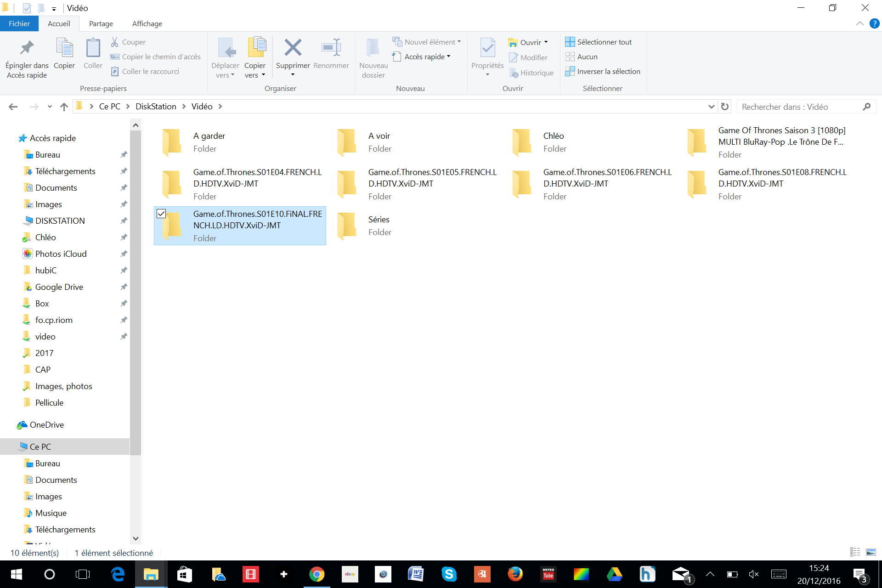Open Google Chrome from the taskbar

tap(317, 574)
